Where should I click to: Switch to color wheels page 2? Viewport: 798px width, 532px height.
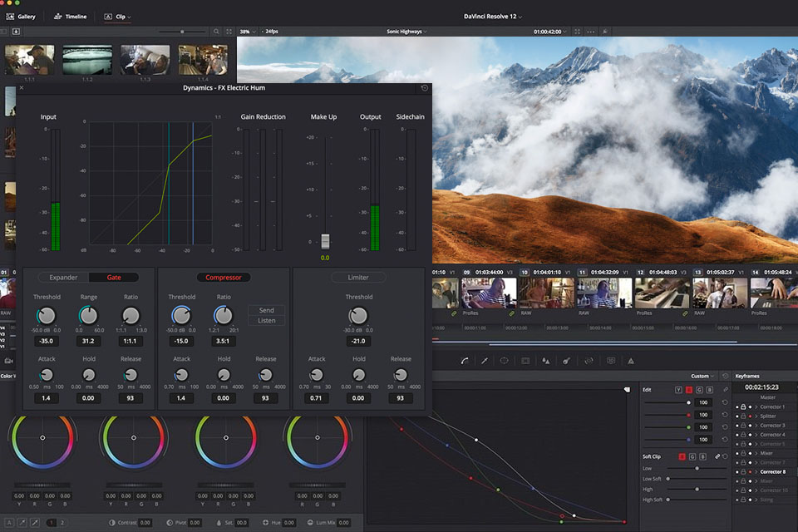click(x=62, y=522)
